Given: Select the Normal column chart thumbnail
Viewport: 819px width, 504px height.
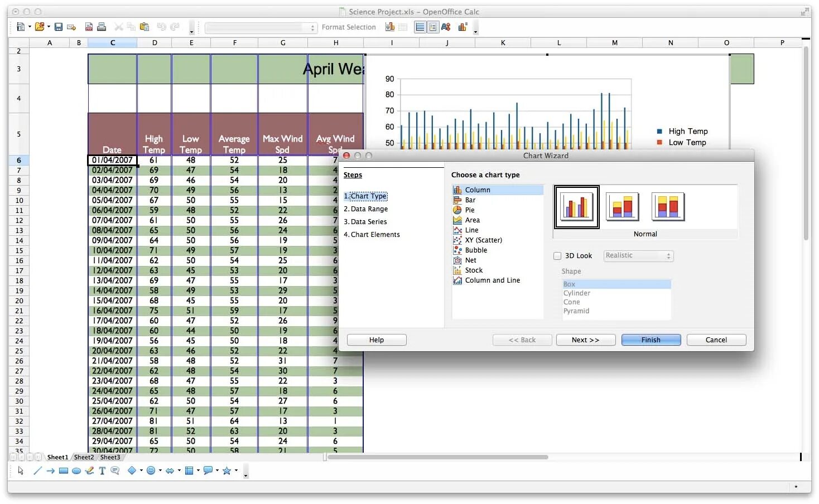Looking at the screenshot, I should coord(576,206).
